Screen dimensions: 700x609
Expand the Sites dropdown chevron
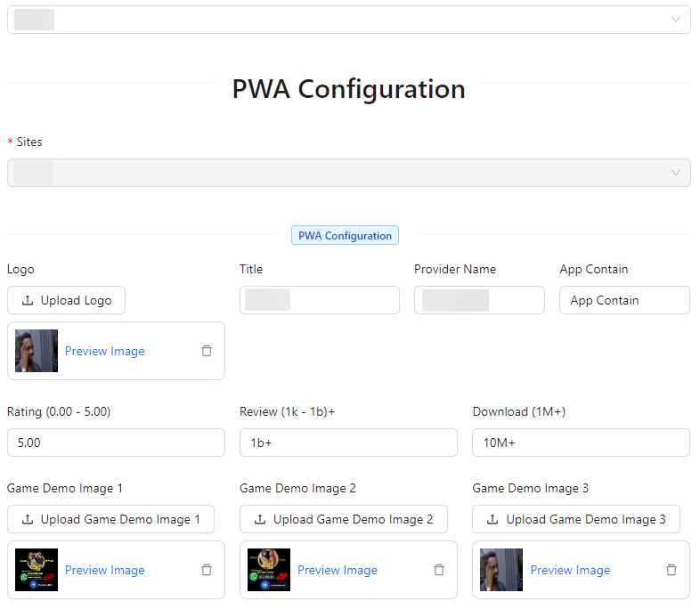(x=676, y=173)
